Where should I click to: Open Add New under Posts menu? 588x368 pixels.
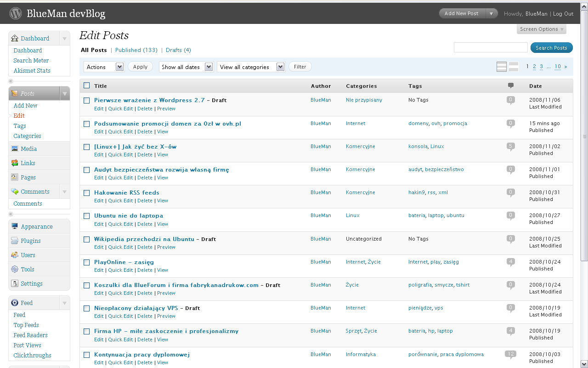click(25, 105)
